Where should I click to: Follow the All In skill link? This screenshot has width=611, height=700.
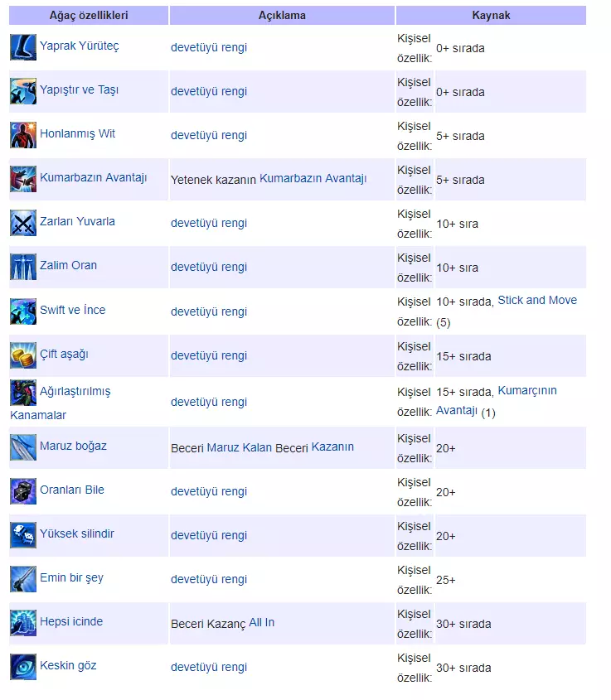click(261, 622)
